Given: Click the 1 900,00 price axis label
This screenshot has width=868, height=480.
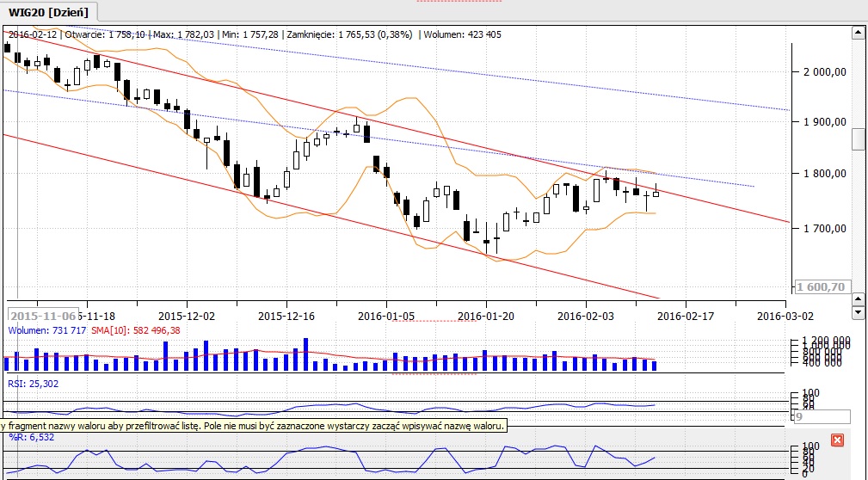Looking at the screenshot, I should click(825, 122).
